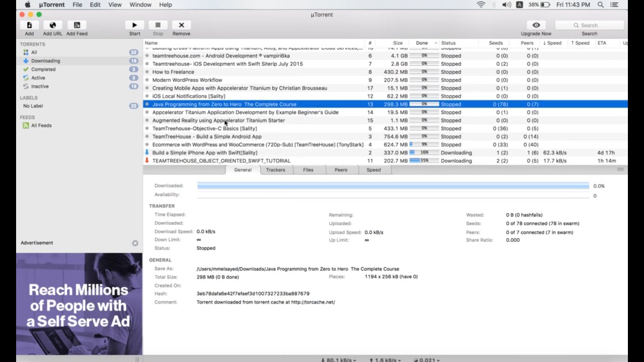Image resolution: width=644 pixels, height=362 pixels.
Task: Click the Reach Millions of People advertisement banner
Action: click(79, 305)
